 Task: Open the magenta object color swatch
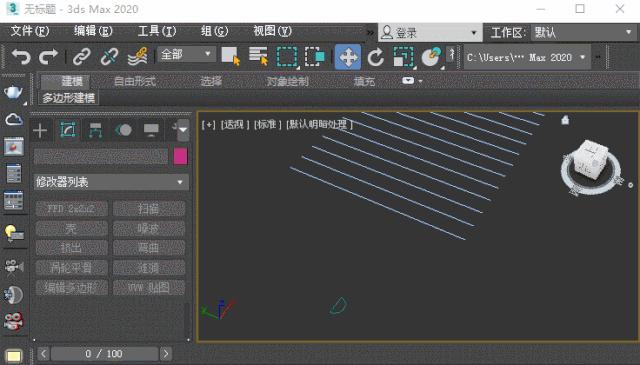180,156
